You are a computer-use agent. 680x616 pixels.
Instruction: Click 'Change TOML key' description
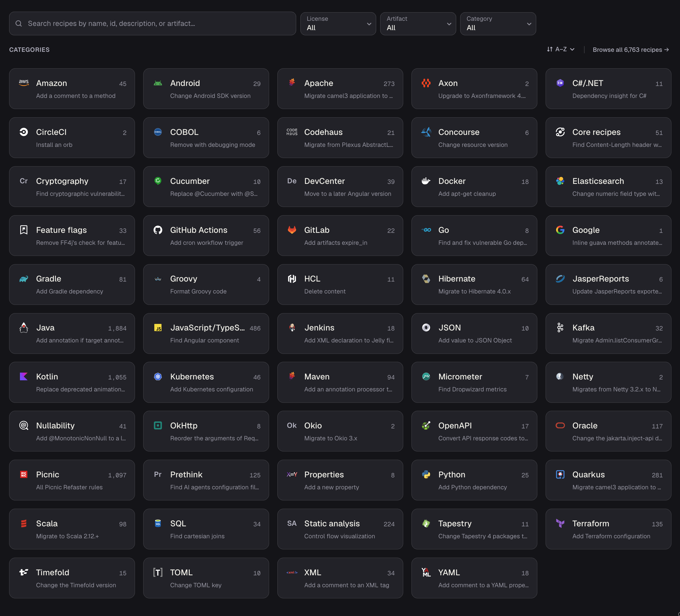(196, 585)
